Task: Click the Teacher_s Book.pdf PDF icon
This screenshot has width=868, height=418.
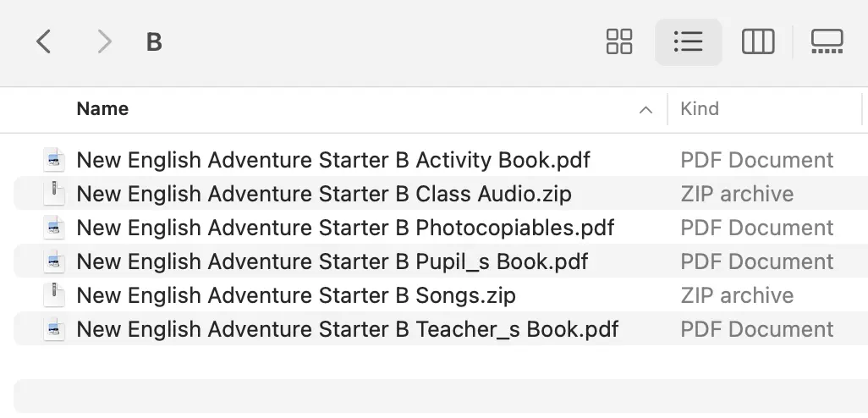Action: [x=54, y=329]
